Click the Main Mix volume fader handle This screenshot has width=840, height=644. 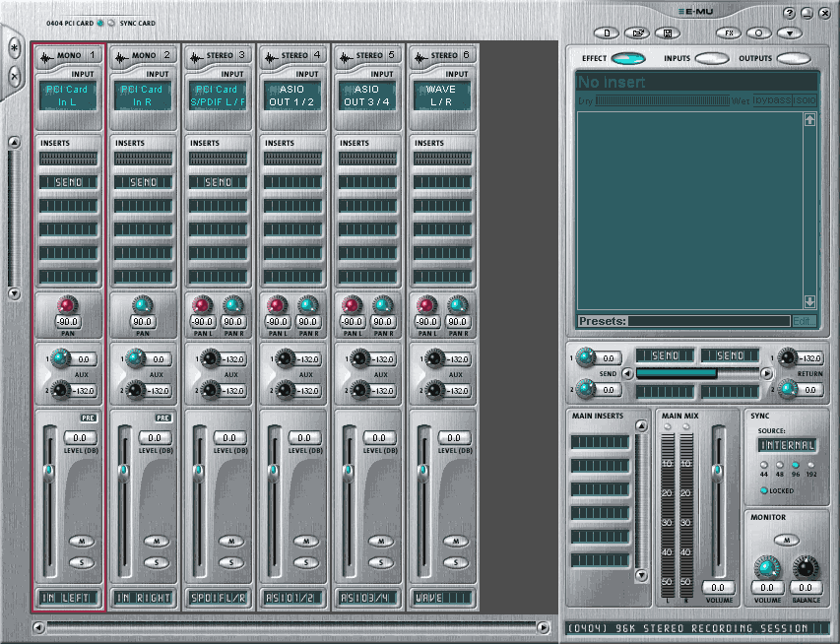tap(717, 472)
